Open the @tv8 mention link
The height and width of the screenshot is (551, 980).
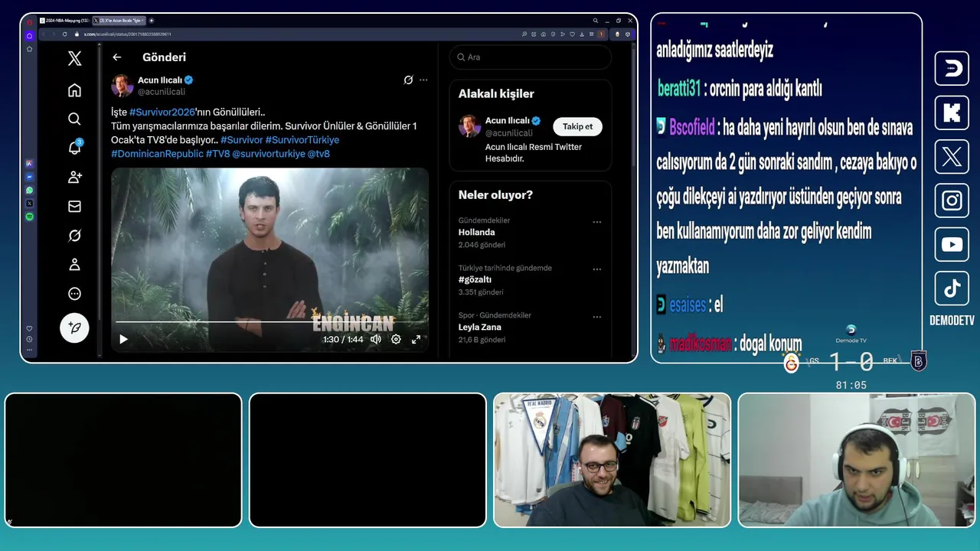tap(318, 154)
